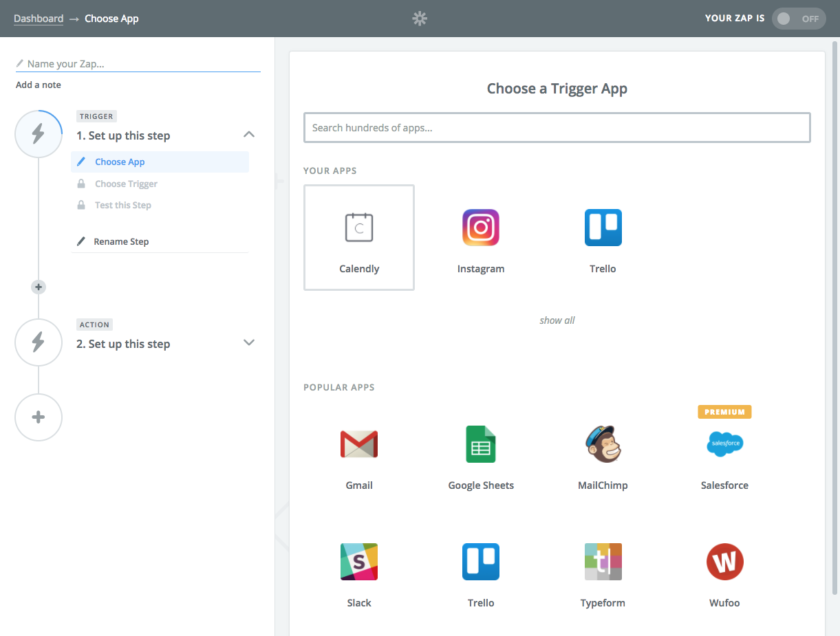This screenshot has height=636, width=840.
Task: Choose the Instagram app icon
Action: click(x=481, y=228)
